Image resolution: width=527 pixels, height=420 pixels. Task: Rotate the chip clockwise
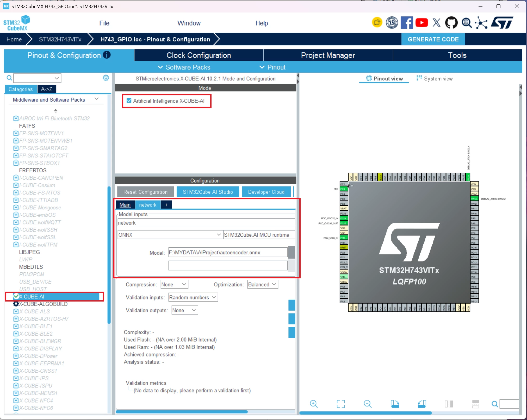395,404
